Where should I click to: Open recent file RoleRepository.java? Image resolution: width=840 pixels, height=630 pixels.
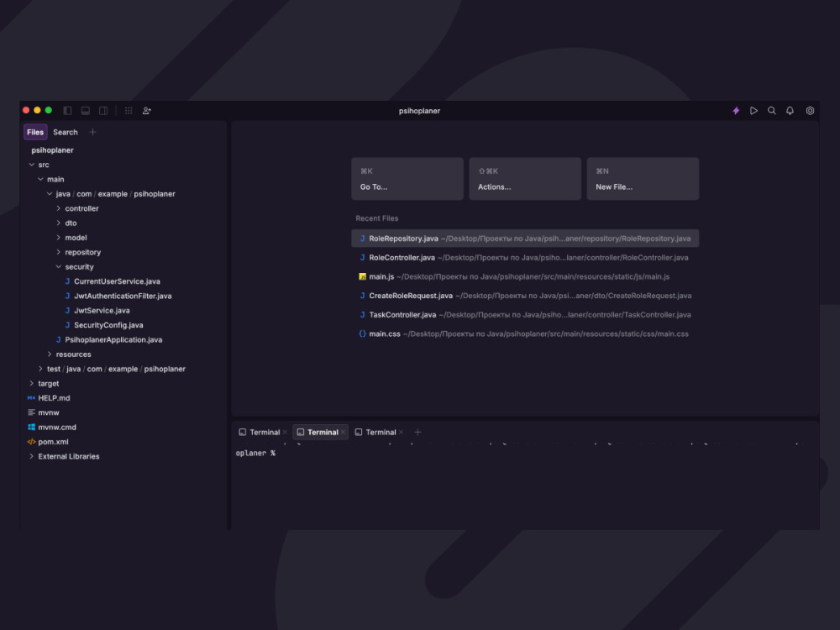tap(525, 239)
